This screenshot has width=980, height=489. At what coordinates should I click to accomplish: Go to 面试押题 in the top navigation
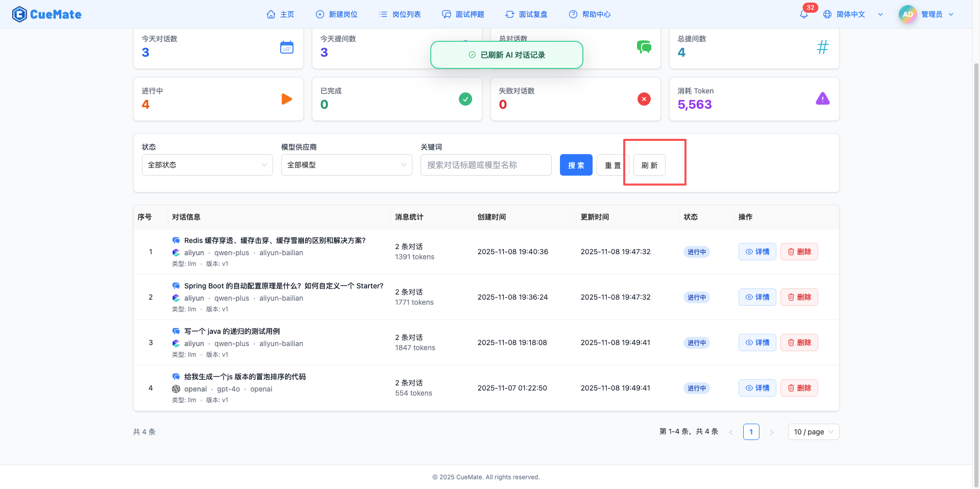(463, 14)
